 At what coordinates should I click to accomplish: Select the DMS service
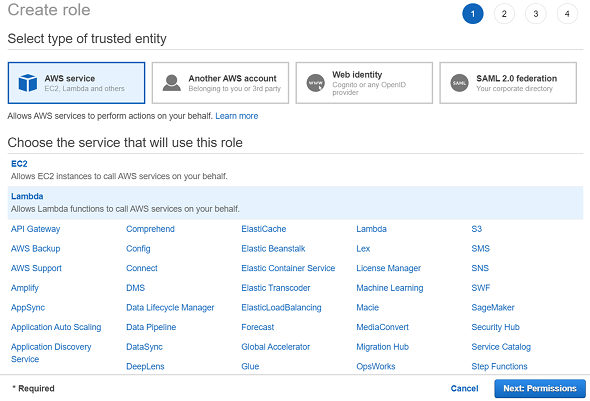tap(135, 288)
